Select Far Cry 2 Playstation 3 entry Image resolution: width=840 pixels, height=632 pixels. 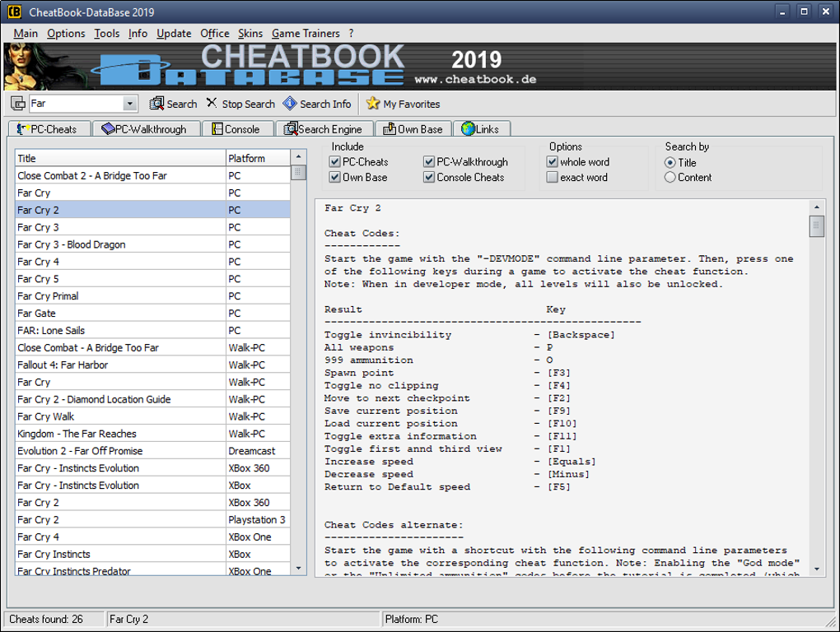coord(152,519)
